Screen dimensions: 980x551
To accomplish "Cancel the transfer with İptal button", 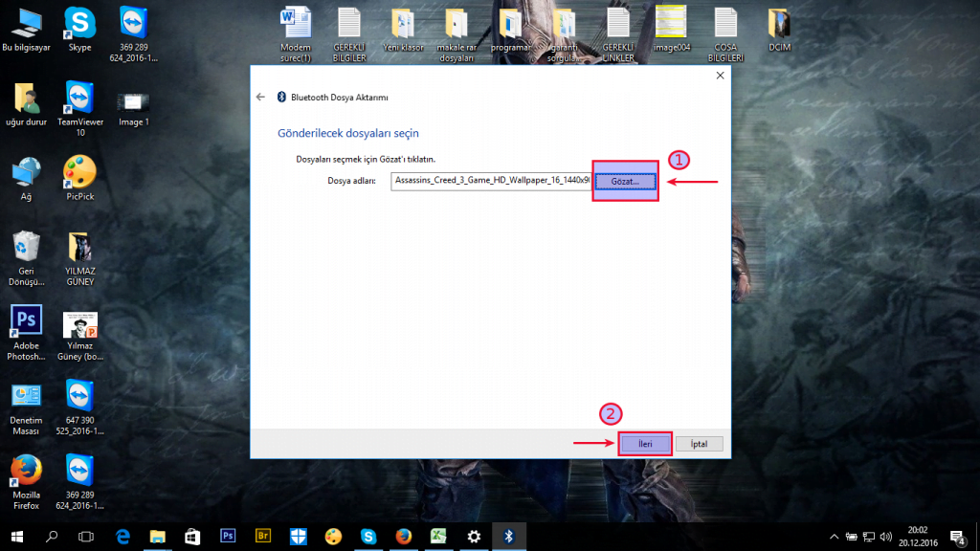I will tap(699, 444).
